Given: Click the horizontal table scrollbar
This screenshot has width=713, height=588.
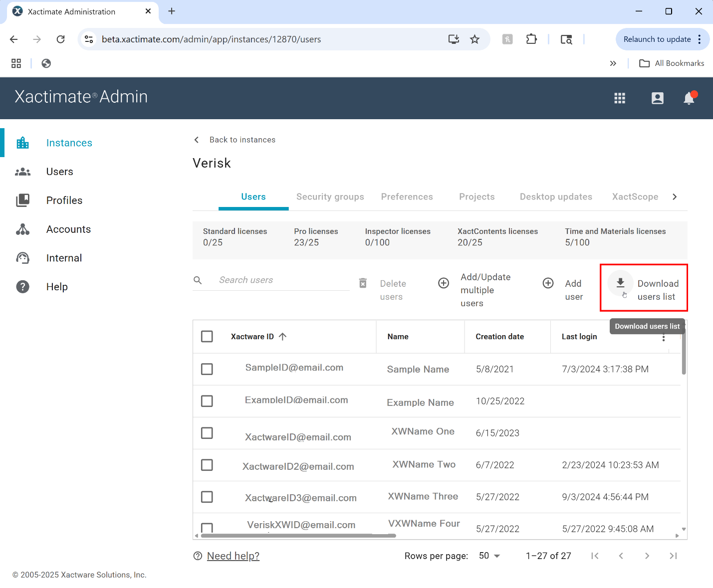Looking at the screenshot, I should click(x=298, y=536).
